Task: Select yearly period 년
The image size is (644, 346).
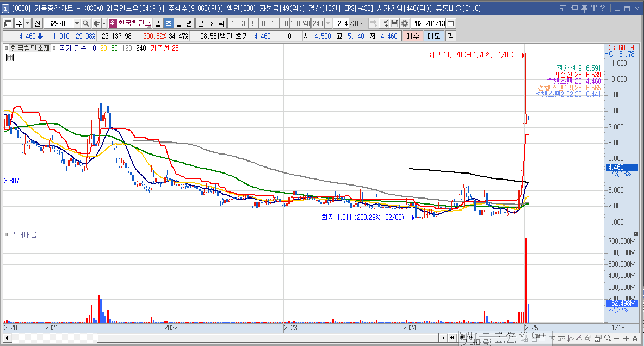Action: pos(189,24)
